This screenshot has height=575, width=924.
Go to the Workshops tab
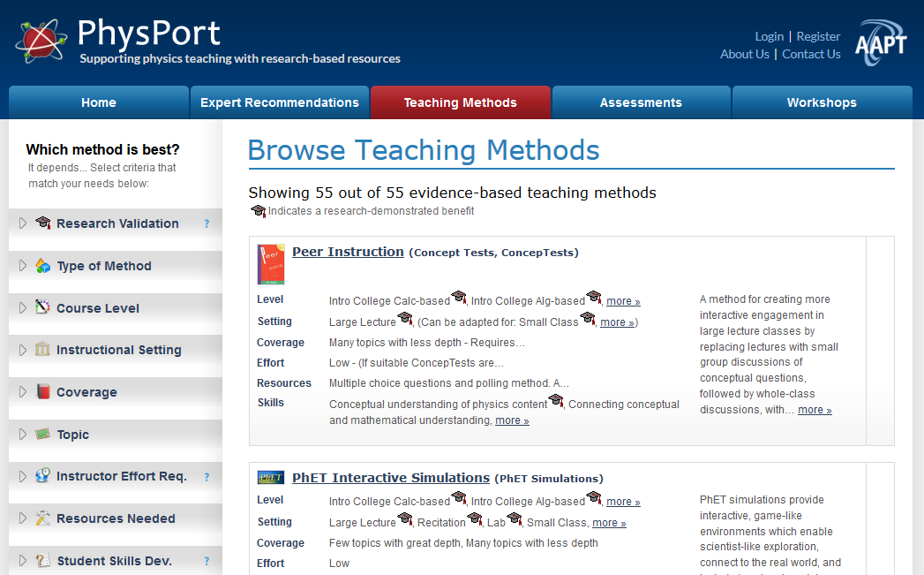click(822, 102)
